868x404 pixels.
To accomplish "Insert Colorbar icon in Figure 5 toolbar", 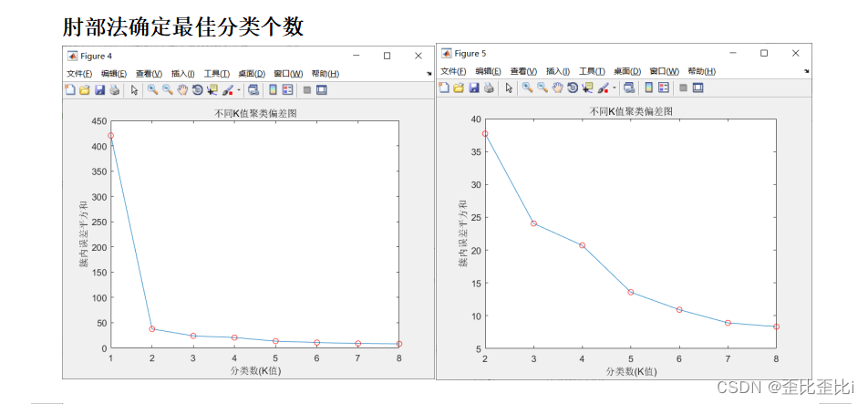I will click(x=649, y=88).
